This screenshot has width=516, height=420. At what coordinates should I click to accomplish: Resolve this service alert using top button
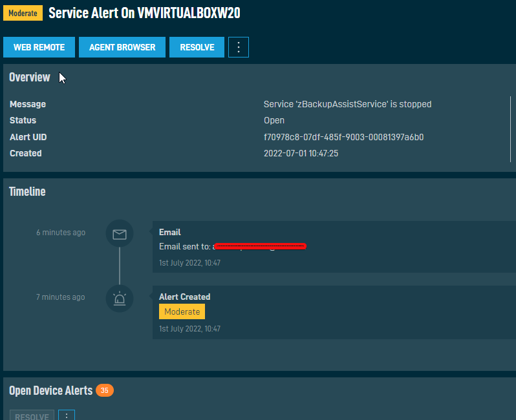pos(197,47)
